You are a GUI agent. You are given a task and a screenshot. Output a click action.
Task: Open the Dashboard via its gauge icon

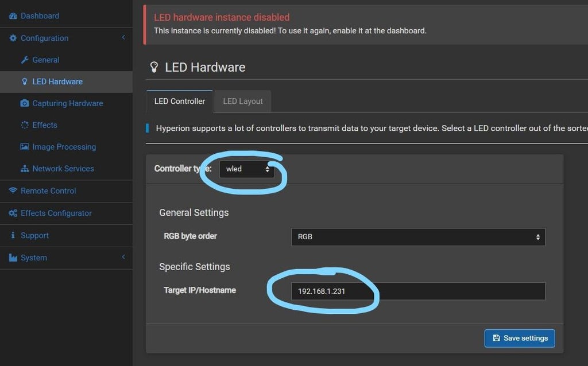(13, 15)
